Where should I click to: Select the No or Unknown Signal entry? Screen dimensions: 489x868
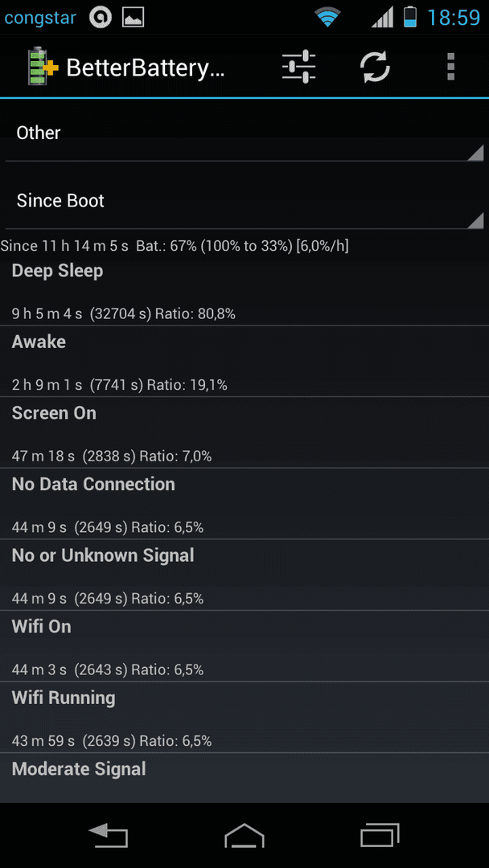point(244,575)
